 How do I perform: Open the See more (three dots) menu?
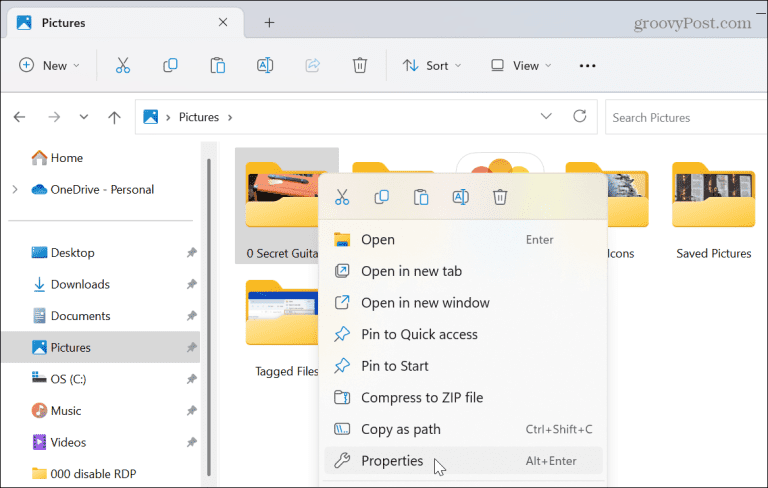pos(587,65)
